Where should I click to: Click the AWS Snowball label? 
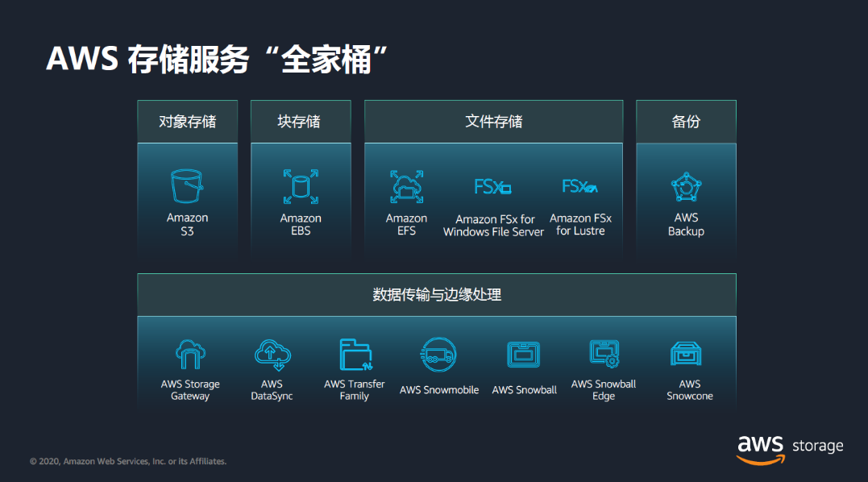coord(524,389)
